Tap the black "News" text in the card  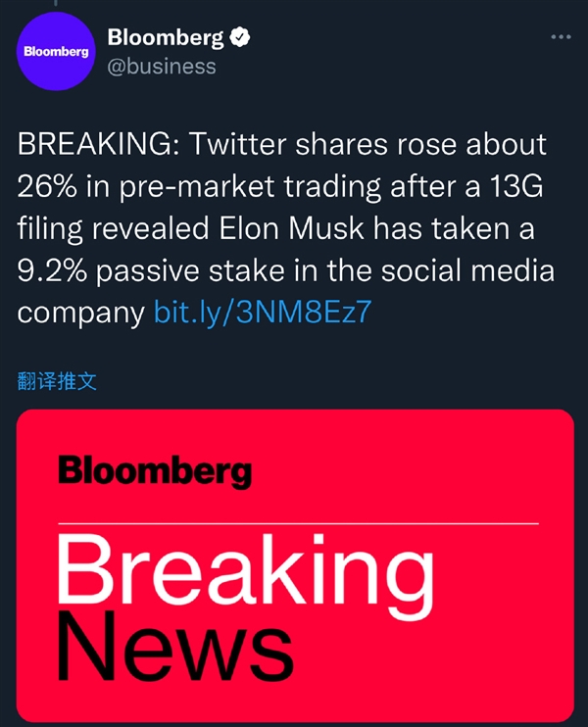point(174,646)
